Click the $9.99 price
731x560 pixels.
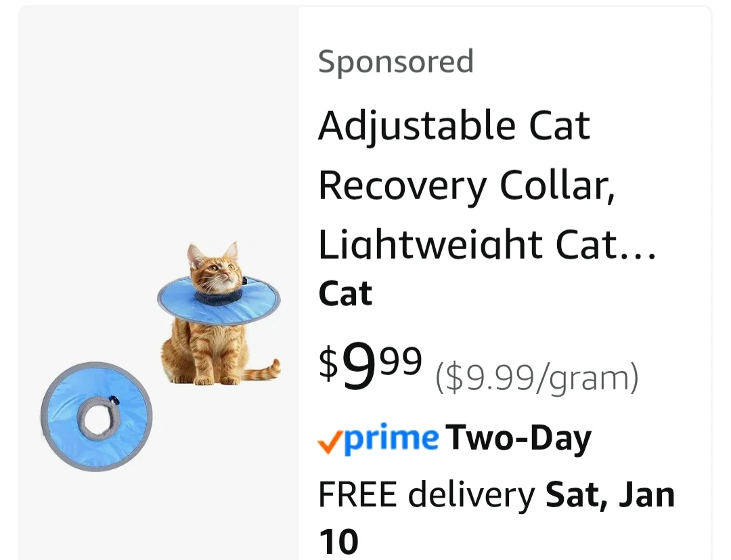click(x=370, y=365)
